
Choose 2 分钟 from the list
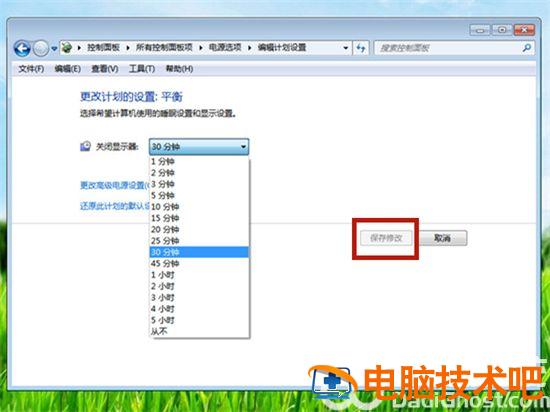click(x=199, y=173)
